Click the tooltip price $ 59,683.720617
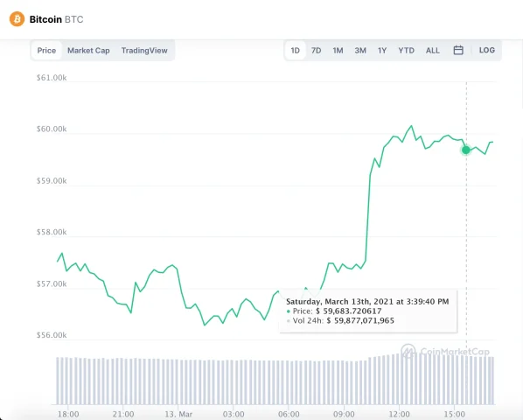The height and width of the screenshot is (420, 523). [x=349, y=311]
